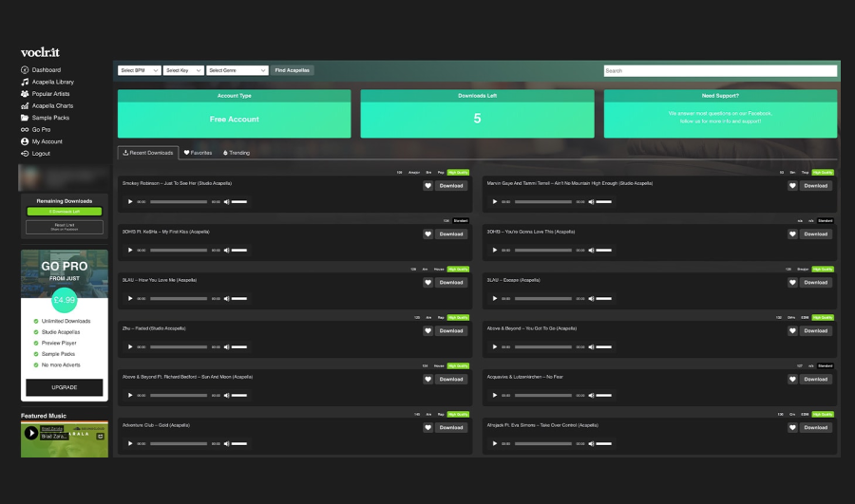The height and width of the screenshot is (504, 855).
Task: Expand the Select Genre dropdown
Action: [x=237, y=70]
